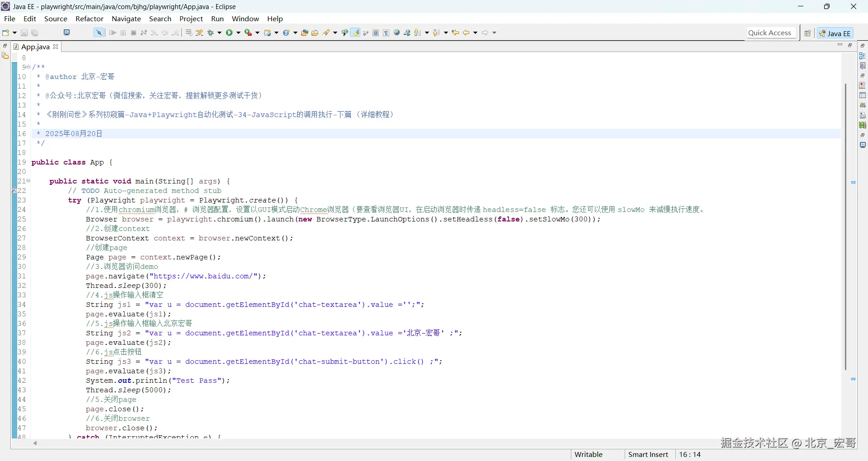The width and height of the screenshot is (868, 461).
Task: Expand the New file dropdown arrow
Action: (x=14, y=33)
